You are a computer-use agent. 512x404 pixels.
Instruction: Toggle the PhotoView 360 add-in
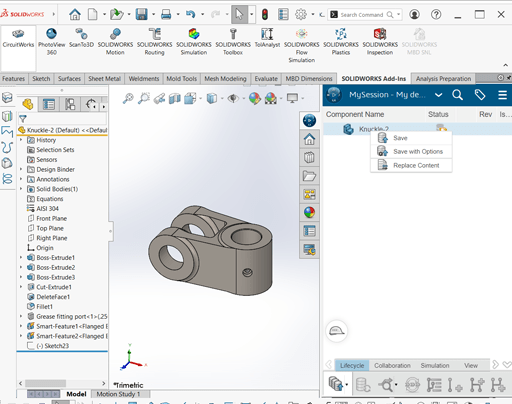tap(51, 41)
